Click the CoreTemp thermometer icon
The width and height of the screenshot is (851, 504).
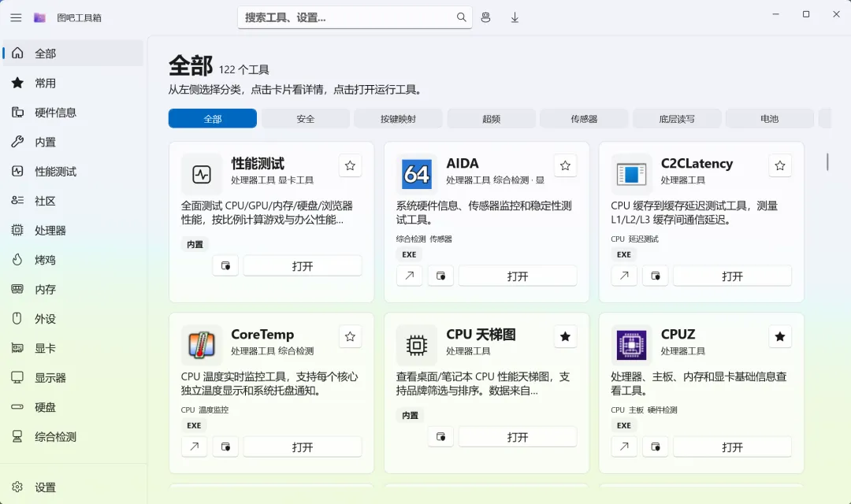tap(202, 345)
